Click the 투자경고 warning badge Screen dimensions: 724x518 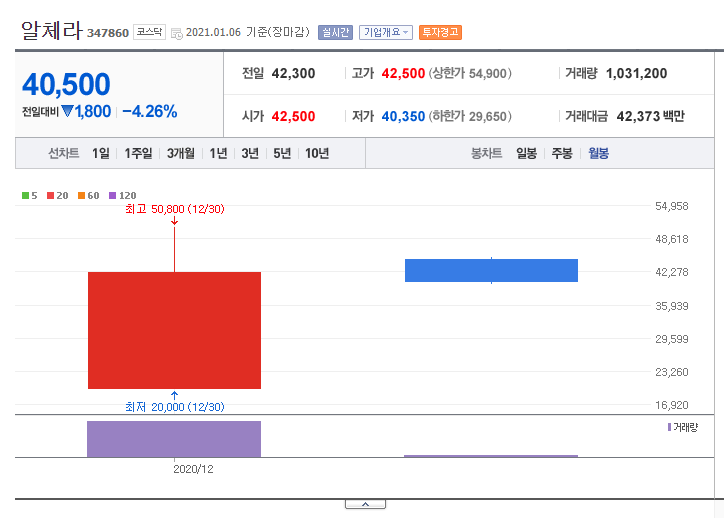pos(440,32)
